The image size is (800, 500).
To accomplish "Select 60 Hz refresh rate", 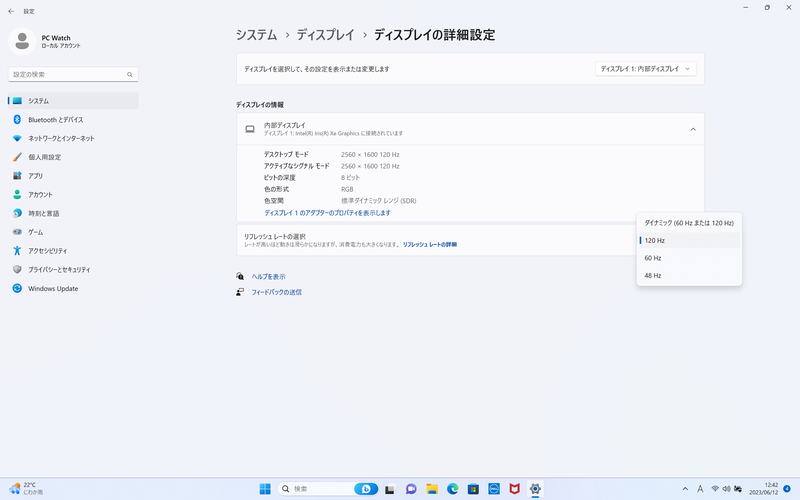I will pos(689,258).
